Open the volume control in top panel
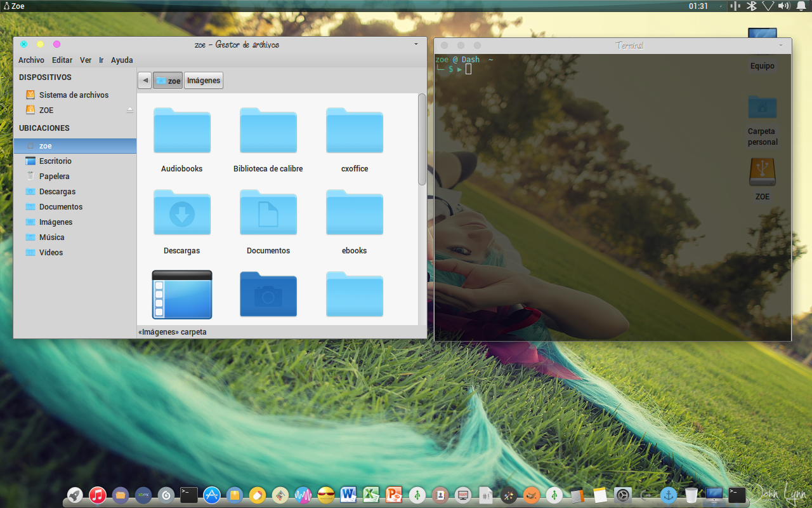The height and width of the screenshot is (508, 812). (x=784, y=6)
